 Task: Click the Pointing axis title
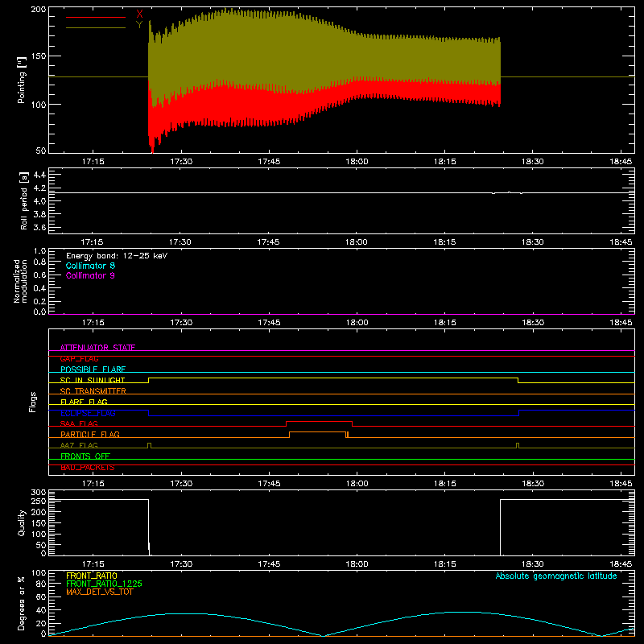pyautogui.click(x=22, y=80)
